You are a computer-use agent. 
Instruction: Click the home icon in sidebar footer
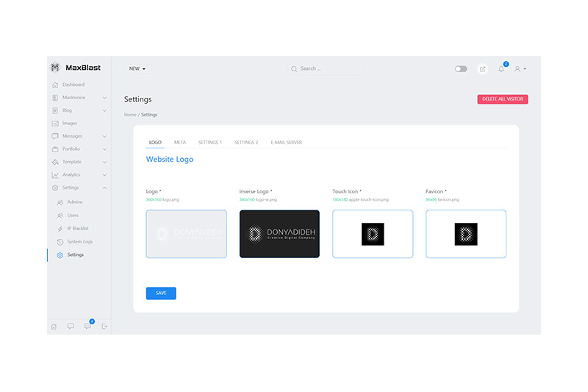click(54, 326)
